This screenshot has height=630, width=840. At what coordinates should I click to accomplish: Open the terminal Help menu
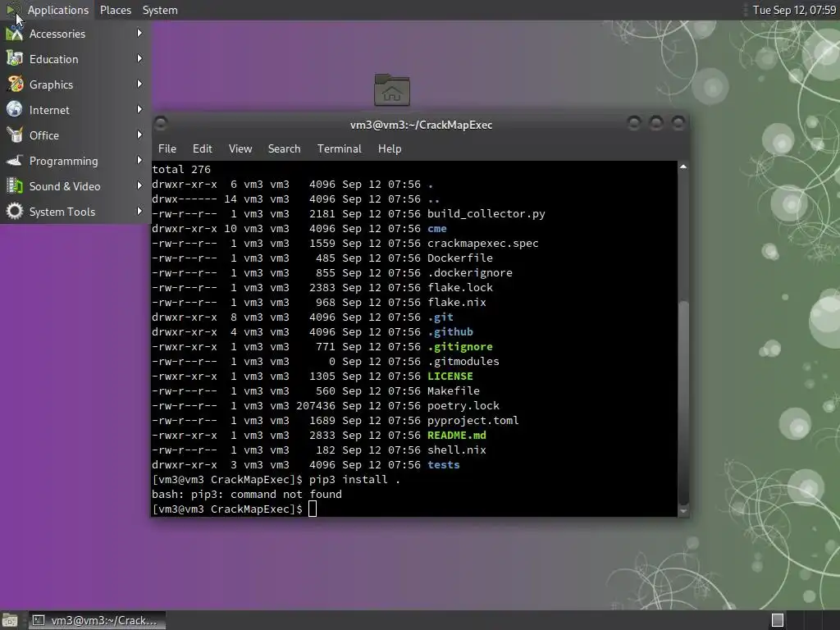pyautogui.click(x=390, y=149)
